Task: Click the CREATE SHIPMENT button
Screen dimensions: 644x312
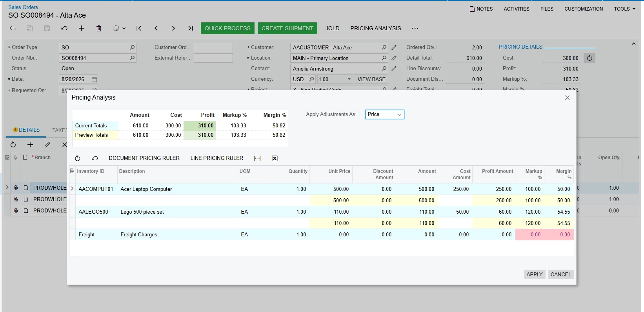Action: 287,28
